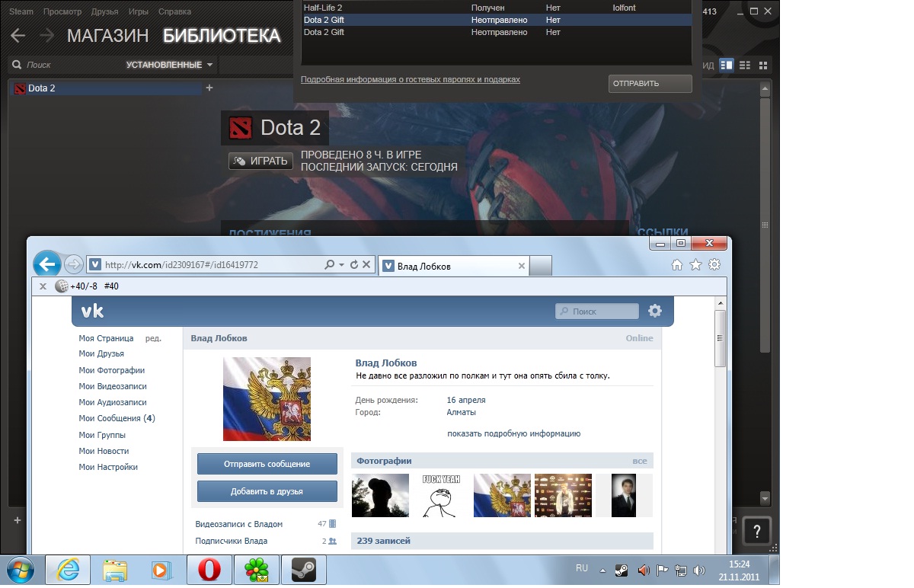This screenshot has width=914, height=588.
Task: Click the globe icon on the +40/-8 toolbar
Action: pos(61,286)
